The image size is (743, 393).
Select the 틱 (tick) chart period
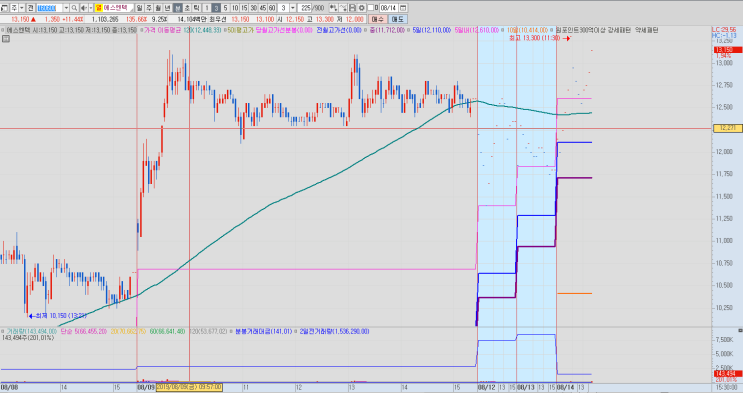point(196,8)
